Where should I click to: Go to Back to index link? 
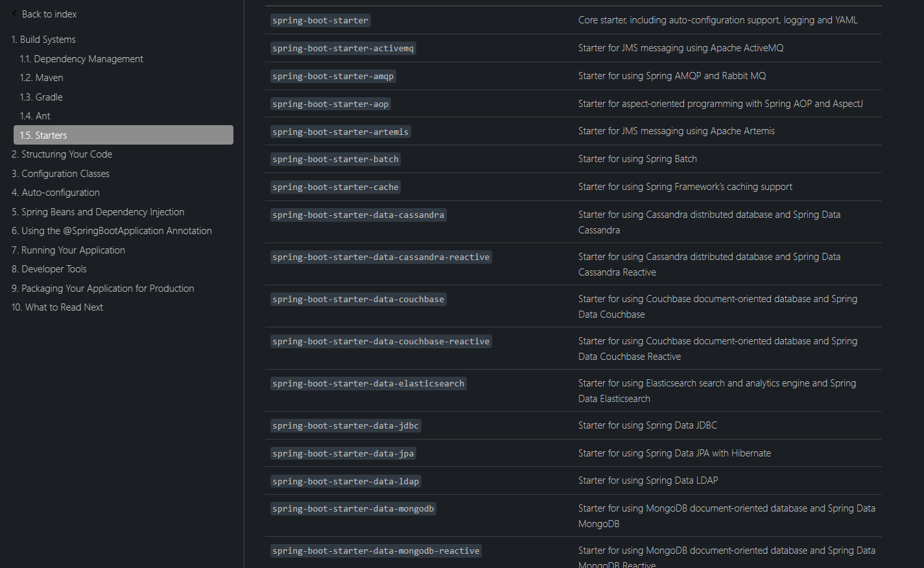click(x=49, y=14)
